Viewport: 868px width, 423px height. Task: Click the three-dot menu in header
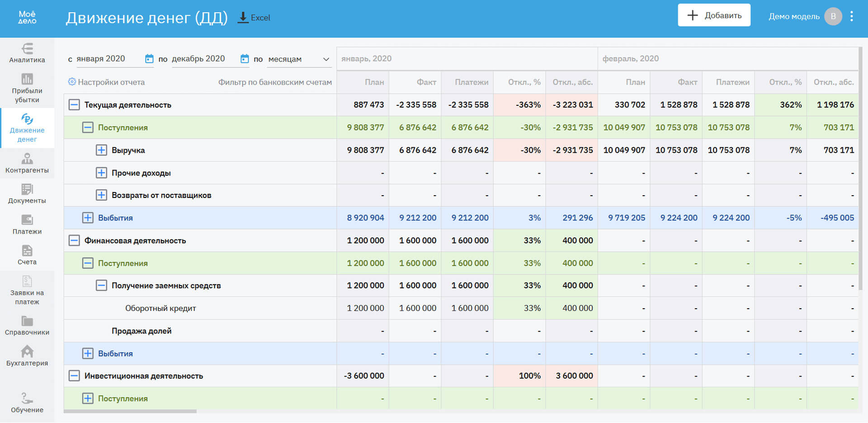click(x=852, y=17)
